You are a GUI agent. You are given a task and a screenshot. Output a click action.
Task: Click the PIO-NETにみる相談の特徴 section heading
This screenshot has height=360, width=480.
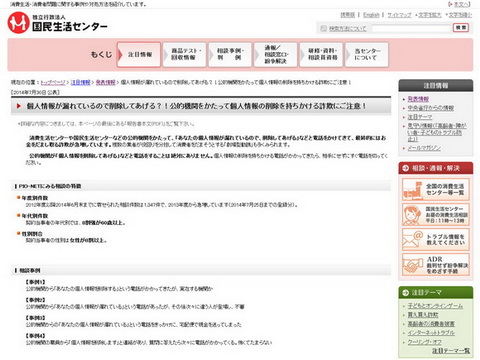click(x=50, y=186)
